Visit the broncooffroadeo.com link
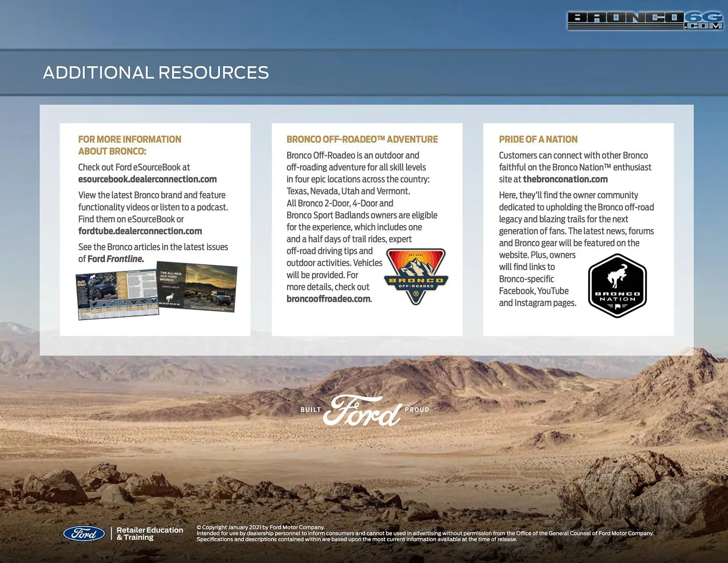The image size is (728, 563). pos(329,299)
